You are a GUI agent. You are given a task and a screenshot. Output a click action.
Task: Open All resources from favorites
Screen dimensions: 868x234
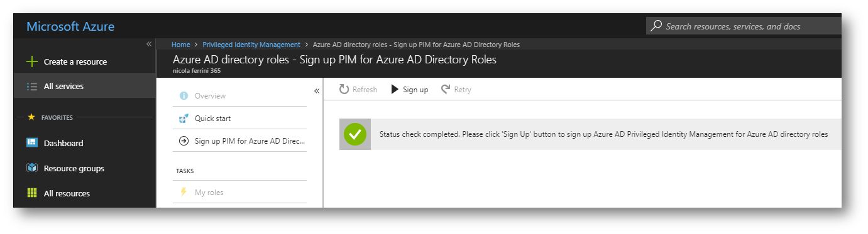84,193
